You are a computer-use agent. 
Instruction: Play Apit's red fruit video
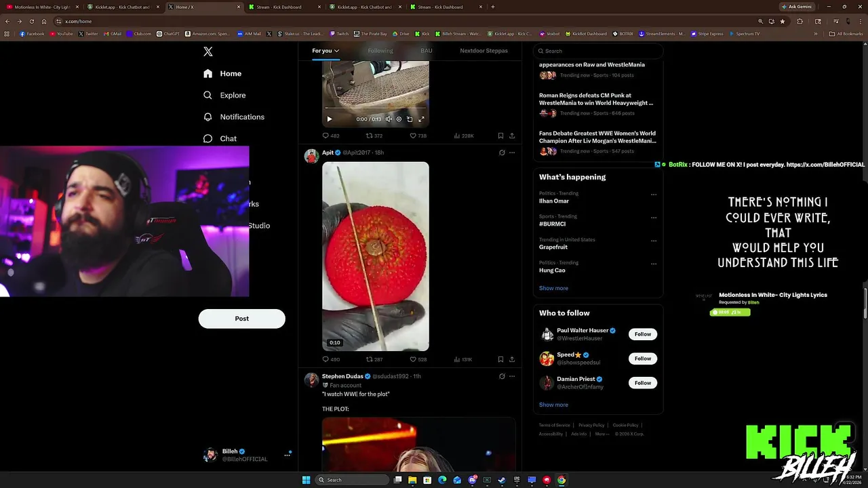coord(376,256)
